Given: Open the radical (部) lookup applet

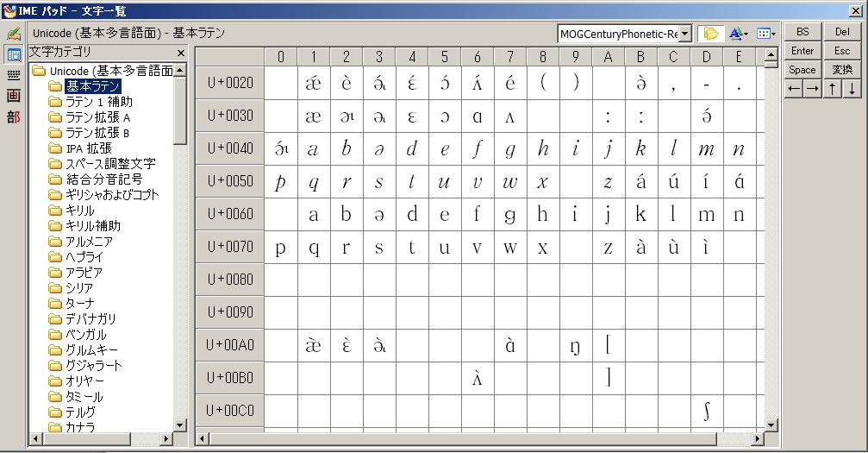Looking at the screenshot, I should click(13, 116).
